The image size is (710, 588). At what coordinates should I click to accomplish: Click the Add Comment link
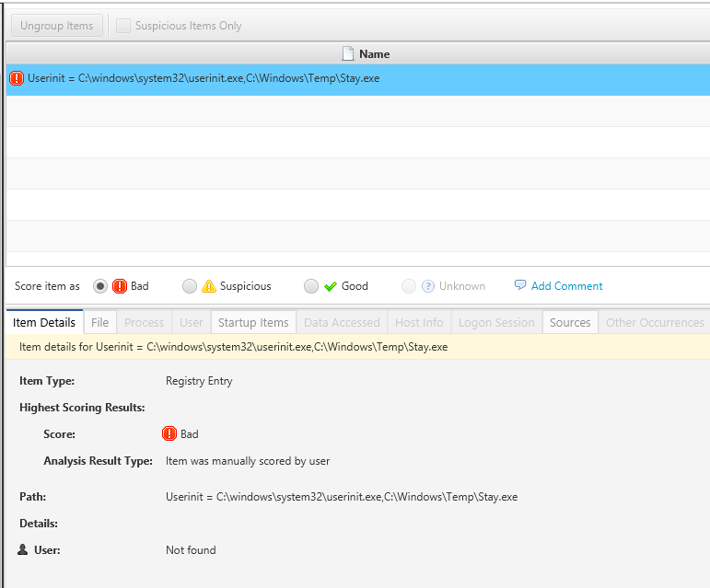click(566, 286)
